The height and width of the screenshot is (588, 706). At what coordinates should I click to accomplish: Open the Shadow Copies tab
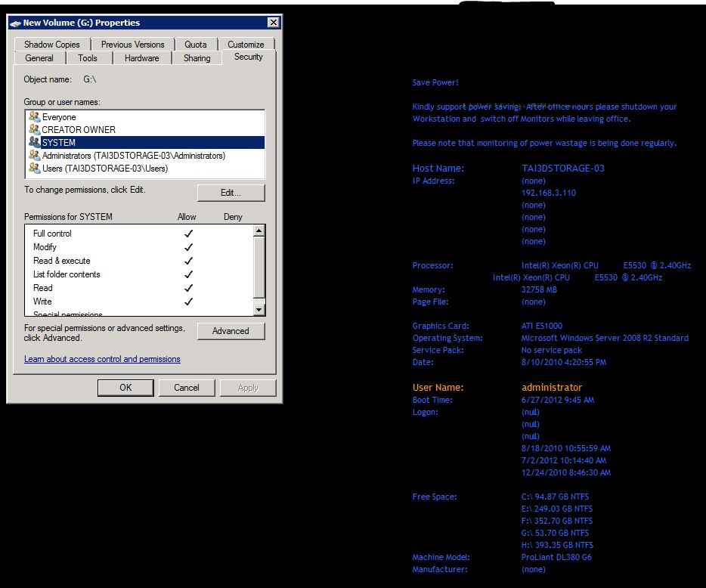(x=51, y=45)
